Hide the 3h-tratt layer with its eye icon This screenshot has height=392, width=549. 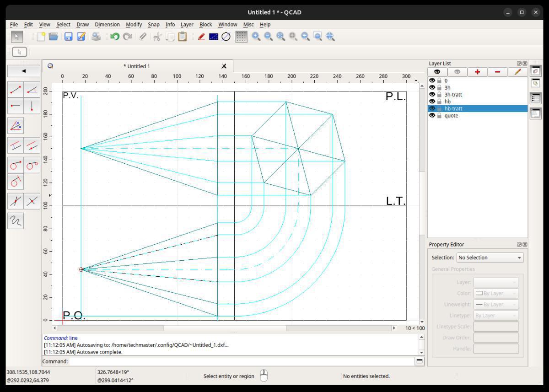click(432, 94)
